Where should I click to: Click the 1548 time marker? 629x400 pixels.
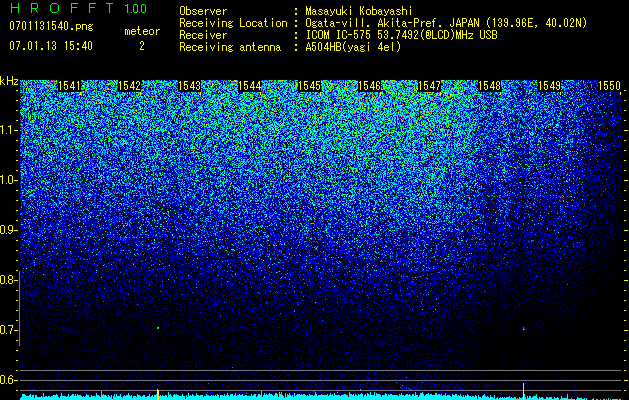[x=489, y=86]
